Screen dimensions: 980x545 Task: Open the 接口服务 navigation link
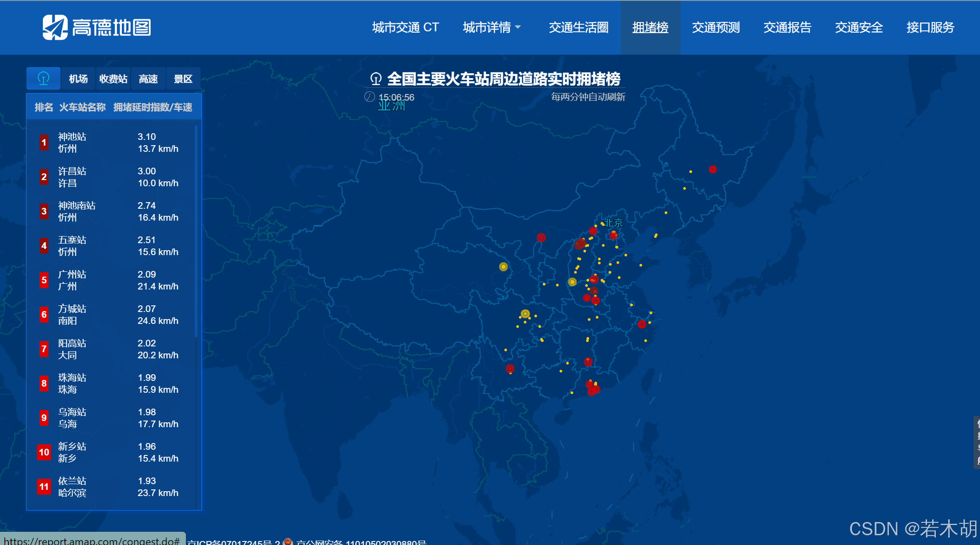pos(930,27)
